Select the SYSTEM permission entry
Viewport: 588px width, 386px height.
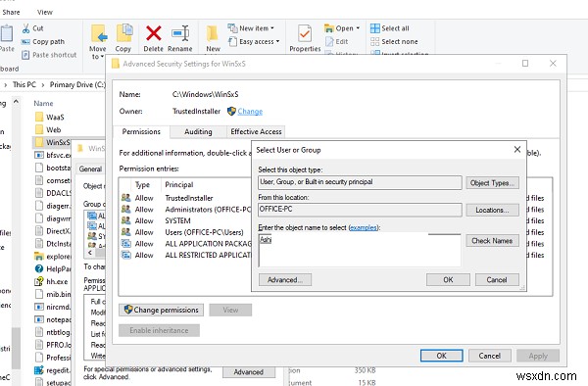(185, 220)
